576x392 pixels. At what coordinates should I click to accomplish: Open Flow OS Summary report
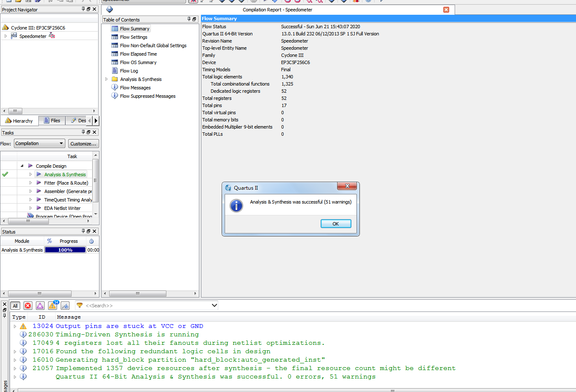click(x=138, y=62)
